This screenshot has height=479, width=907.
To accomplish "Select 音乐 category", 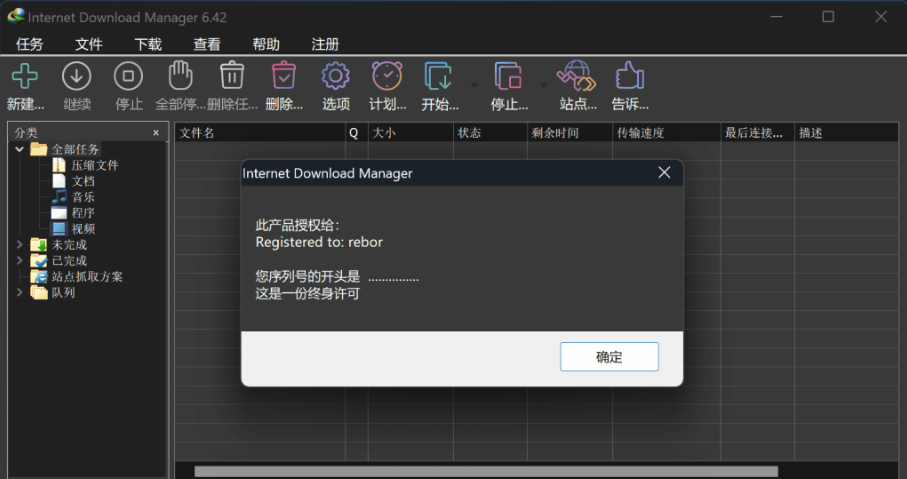I will [83, 197].
